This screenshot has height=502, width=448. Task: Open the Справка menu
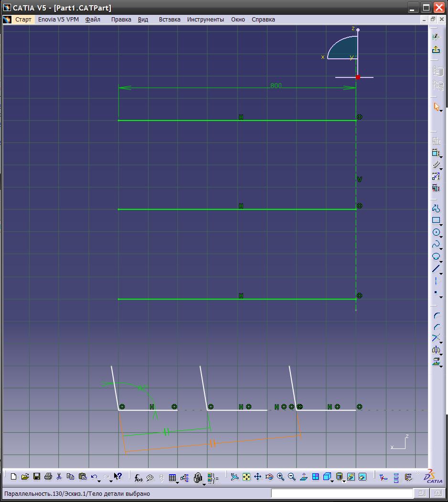click(263, 20)
